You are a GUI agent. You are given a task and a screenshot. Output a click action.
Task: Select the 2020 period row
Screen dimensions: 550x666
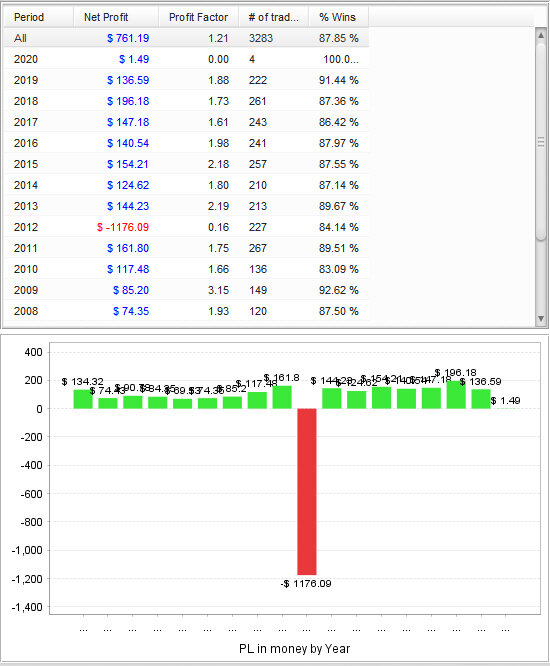point(186,59)
